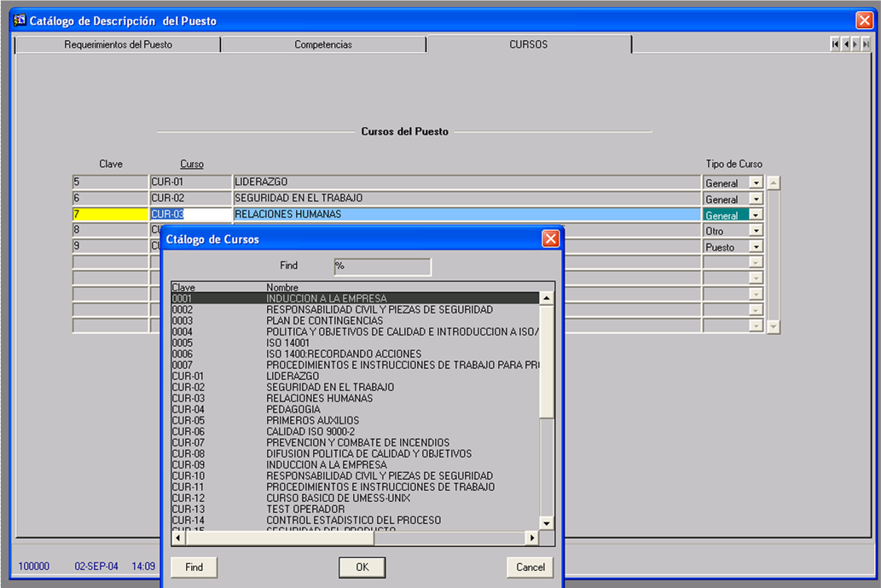Close the Ctálogo de Cursos dialog

click(x=550, y=239)
